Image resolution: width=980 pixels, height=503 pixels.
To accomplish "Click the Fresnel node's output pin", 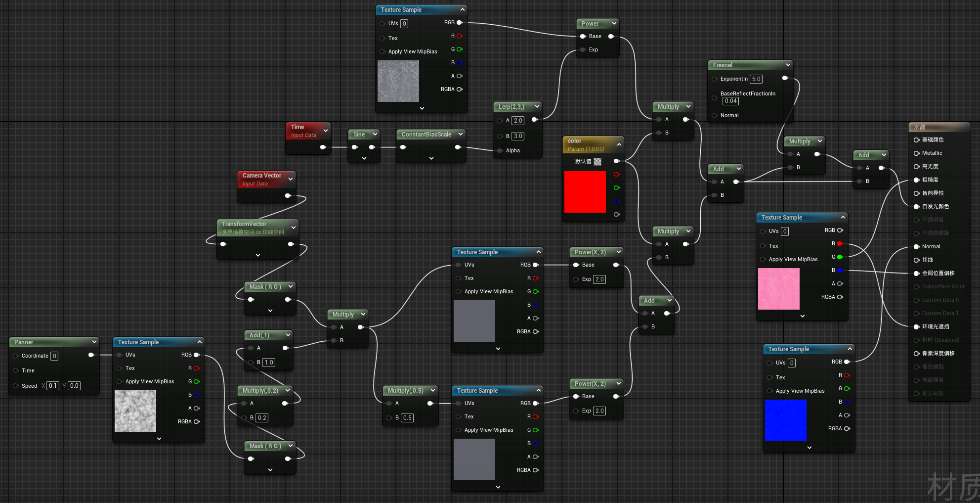I will [x=785, y=78].
